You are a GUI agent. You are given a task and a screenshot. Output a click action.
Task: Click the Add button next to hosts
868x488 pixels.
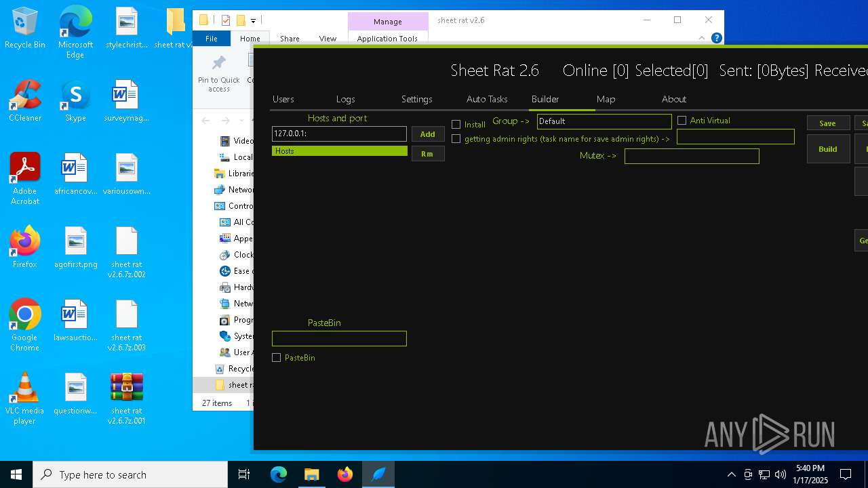[427, 134]
